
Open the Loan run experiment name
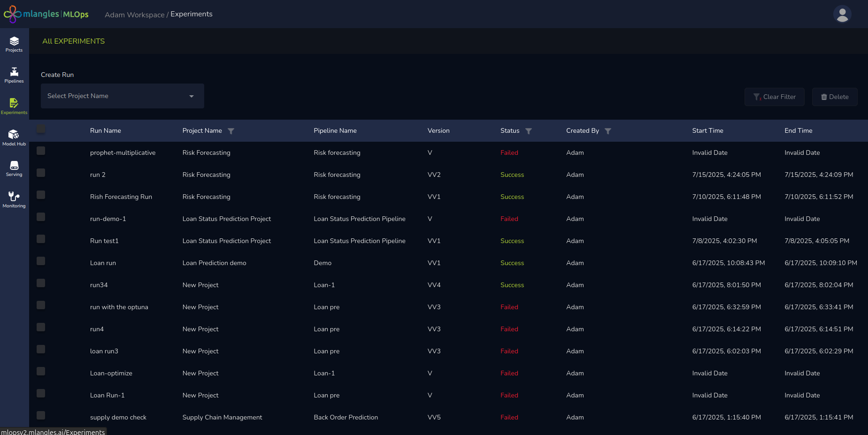point(103,263)
